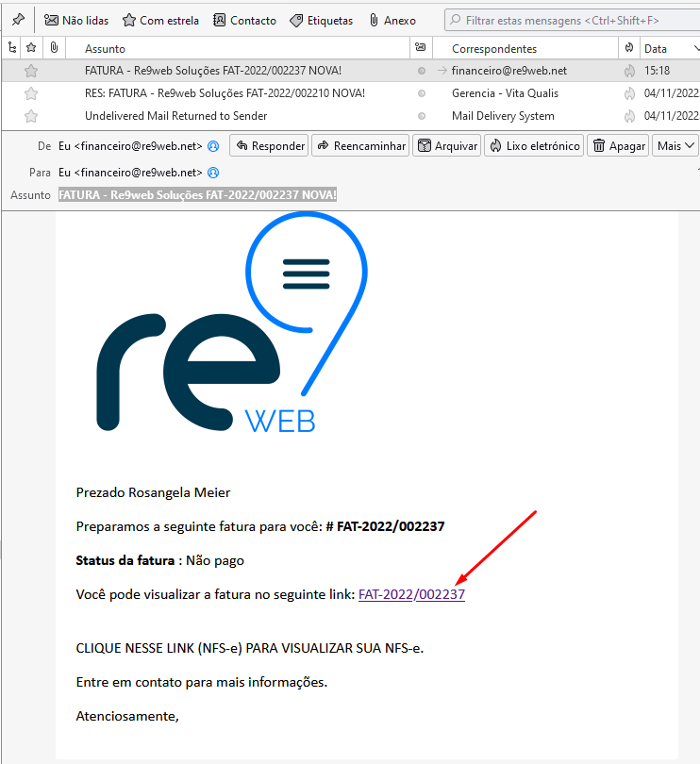Click the Re9 Web logo image

(231, 323)
